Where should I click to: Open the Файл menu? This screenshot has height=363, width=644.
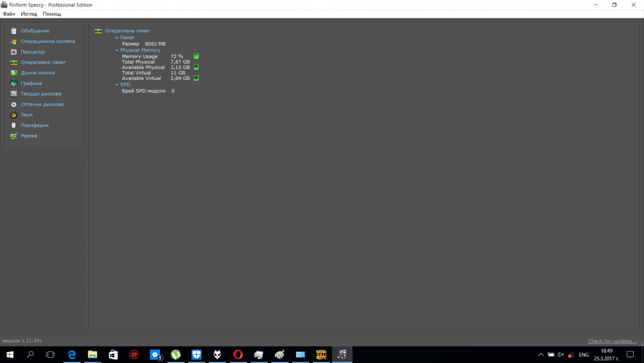9,14
